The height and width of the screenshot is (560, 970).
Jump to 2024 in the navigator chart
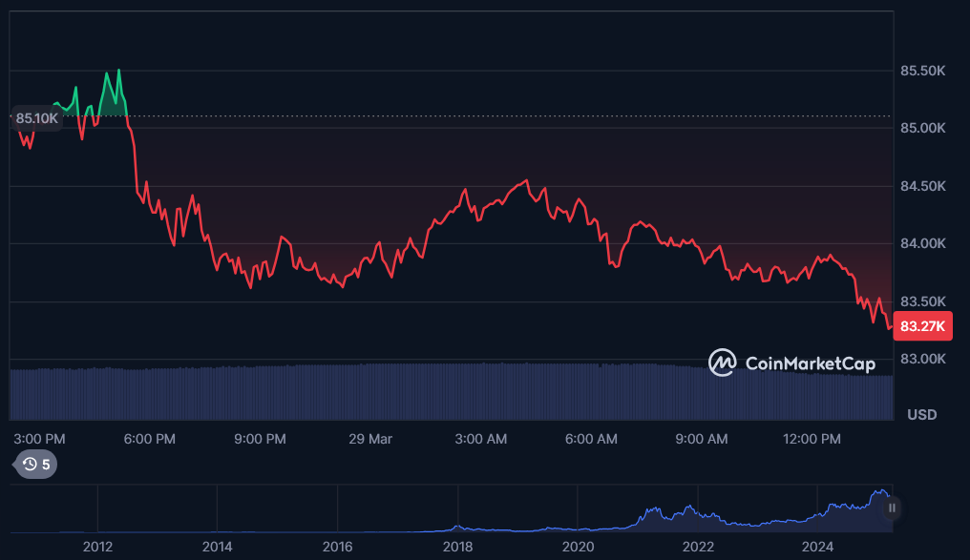818,547
